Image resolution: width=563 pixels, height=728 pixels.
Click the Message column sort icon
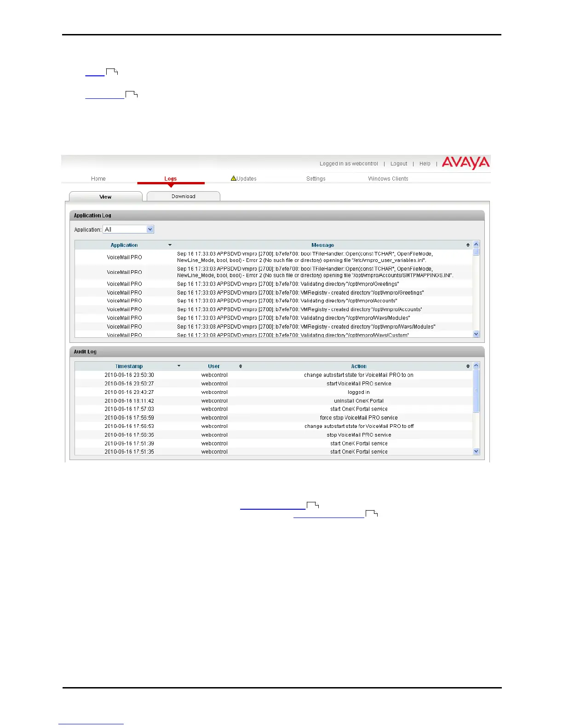tap(468, 245)
